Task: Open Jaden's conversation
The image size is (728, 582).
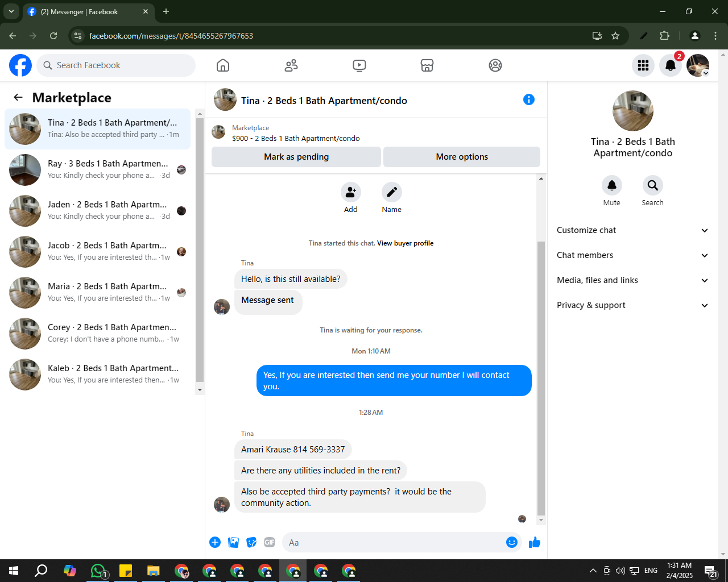Action: tap(98, 211)
